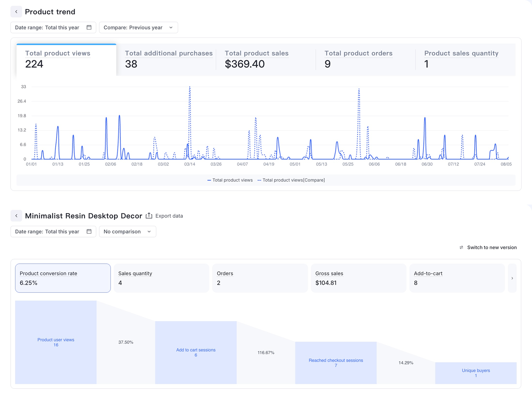Viewport: 532px width, 401px height.
Task: Select the Product conversion rate card
Action: tap(63, 278)
